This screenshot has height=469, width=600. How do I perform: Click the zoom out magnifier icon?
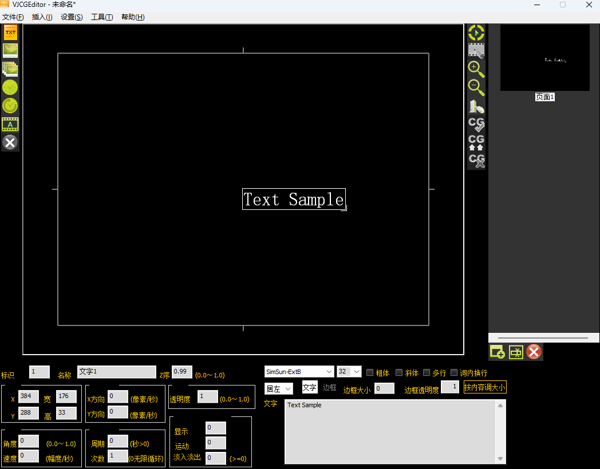pos(476,88)
